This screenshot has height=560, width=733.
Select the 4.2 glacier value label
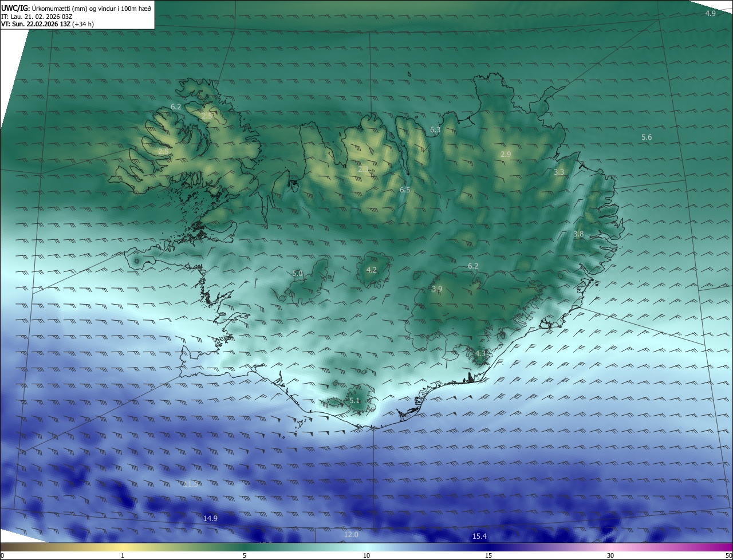[371, 270]
